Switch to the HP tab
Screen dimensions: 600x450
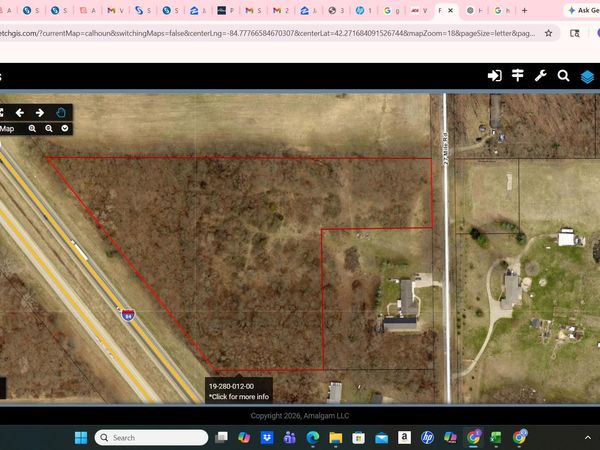click(363, 11)
